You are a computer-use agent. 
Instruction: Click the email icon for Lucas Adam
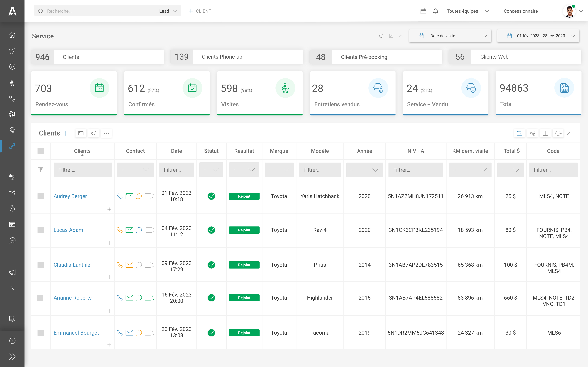click(130, 230)
